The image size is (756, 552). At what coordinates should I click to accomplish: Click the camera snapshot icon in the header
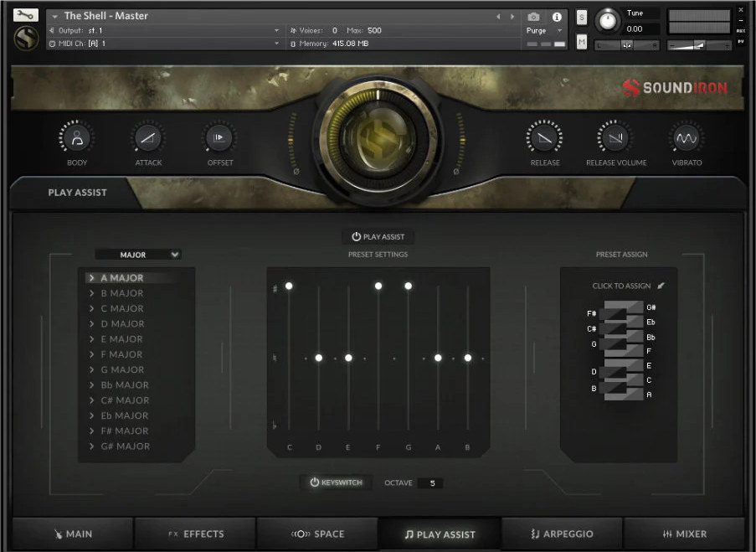click(533, 16)
